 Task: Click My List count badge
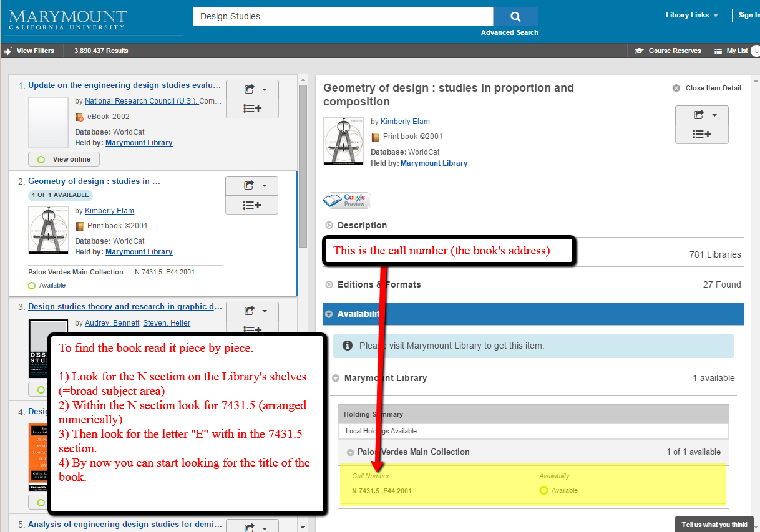click(756, 51)
